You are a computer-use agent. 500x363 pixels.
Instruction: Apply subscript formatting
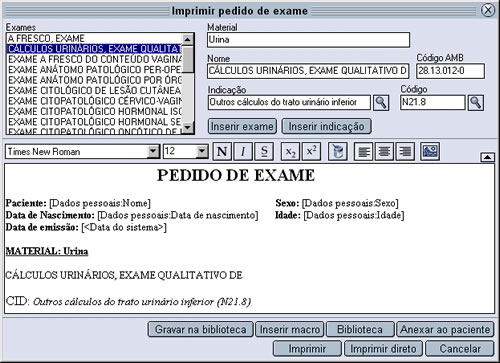290,152
